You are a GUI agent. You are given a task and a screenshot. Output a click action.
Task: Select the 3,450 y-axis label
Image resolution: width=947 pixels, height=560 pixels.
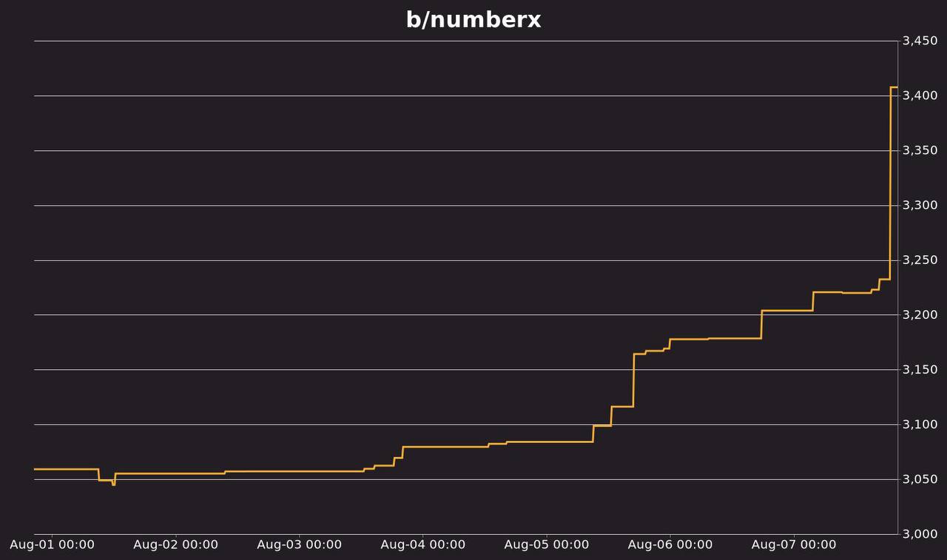920,41
